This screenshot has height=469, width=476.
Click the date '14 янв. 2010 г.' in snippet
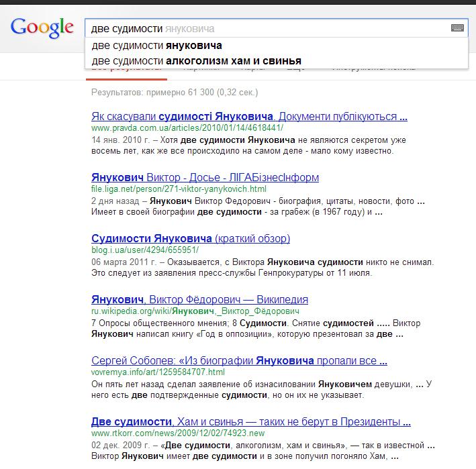[x=121, y=140]
